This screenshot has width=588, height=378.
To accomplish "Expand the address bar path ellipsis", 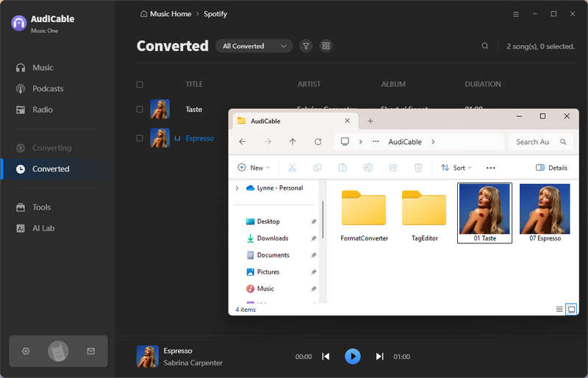I will pyautogui.click(x=376, y=142).
